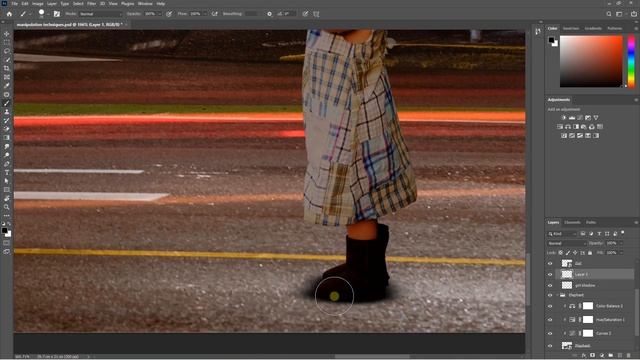Select the Frame tool
The height and width of the screenshot is (360, 640).
click(7, 77)
